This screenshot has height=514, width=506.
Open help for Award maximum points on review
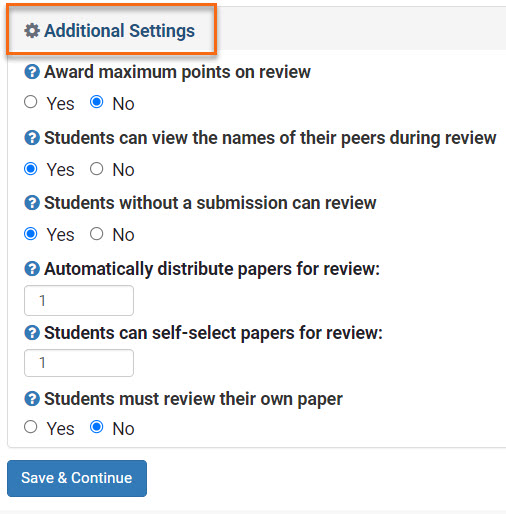click(x=32, y=72)
